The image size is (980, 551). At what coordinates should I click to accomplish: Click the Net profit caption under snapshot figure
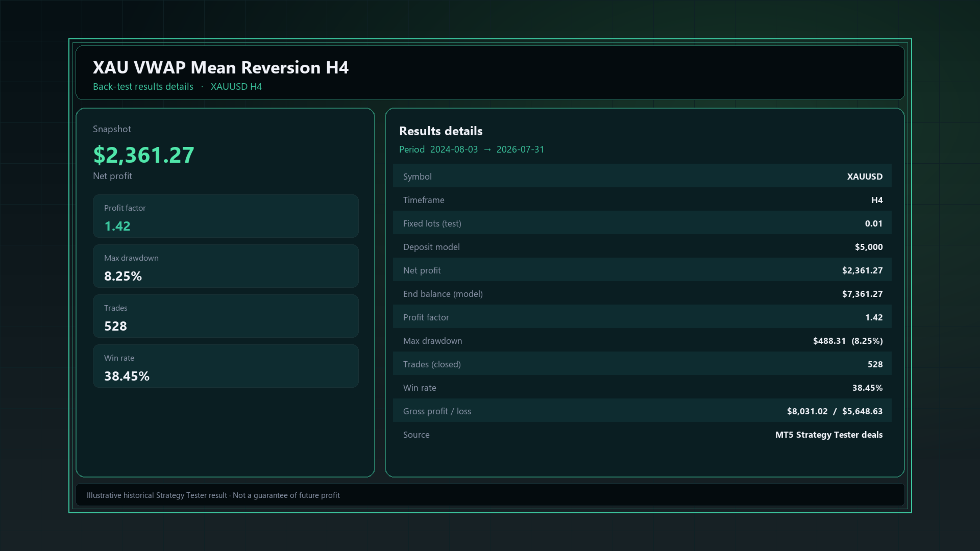112,176
